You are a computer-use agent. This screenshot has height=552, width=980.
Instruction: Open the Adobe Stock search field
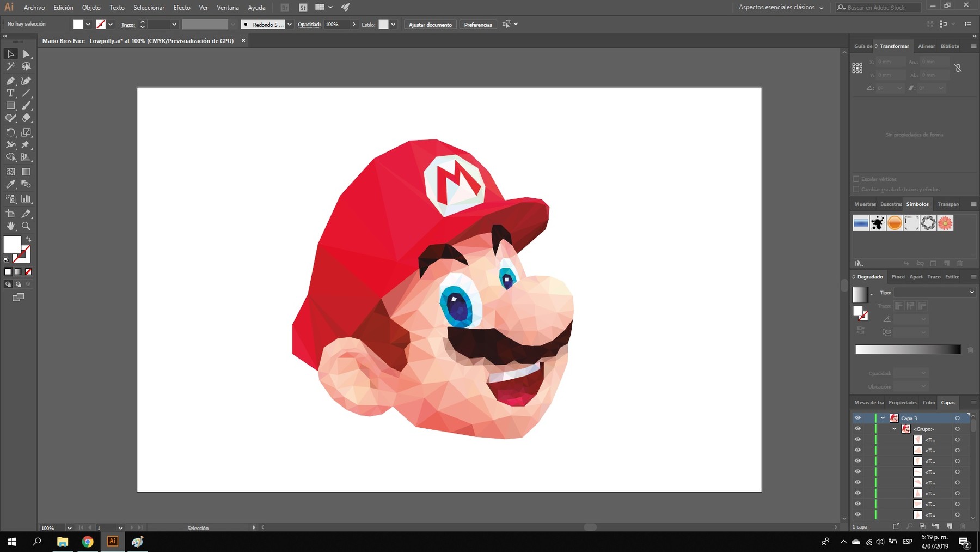(x=878, y=7)
